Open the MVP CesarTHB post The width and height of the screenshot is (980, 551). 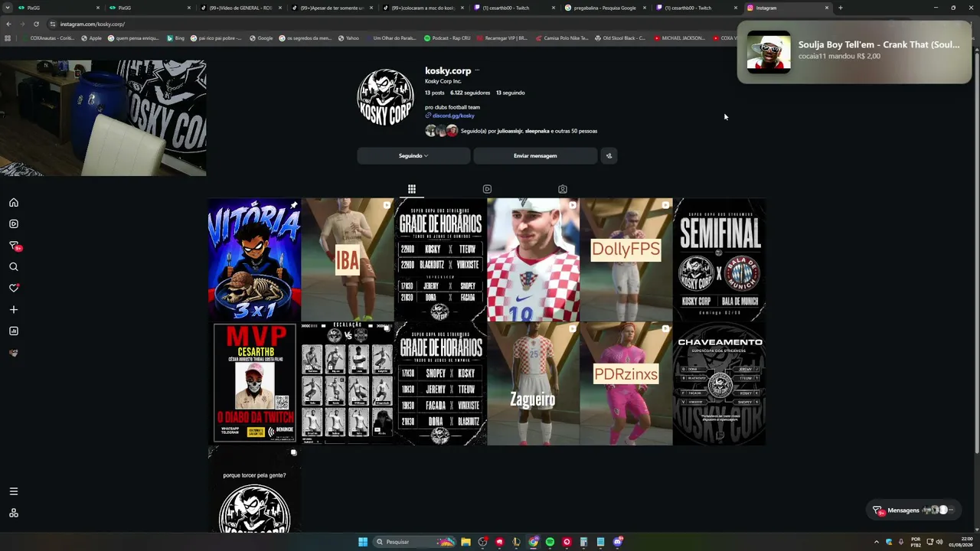tap(254, 383)
